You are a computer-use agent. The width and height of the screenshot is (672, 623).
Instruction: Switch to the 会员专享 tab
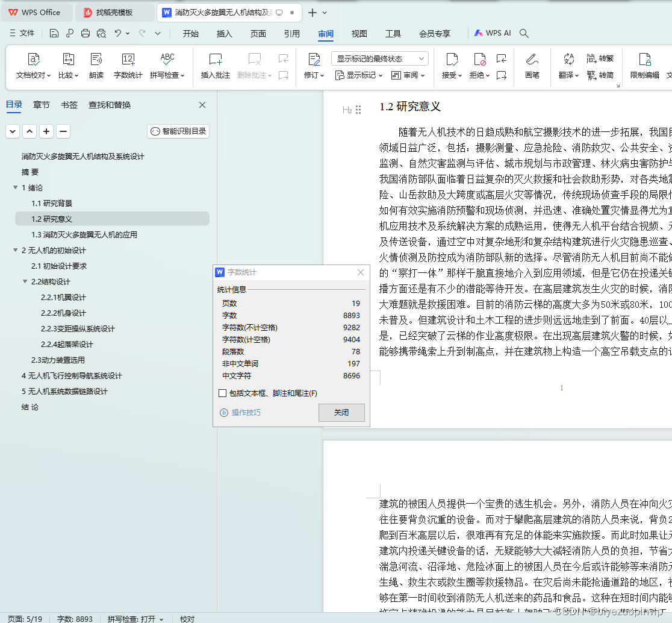click(x=435, y=34)
